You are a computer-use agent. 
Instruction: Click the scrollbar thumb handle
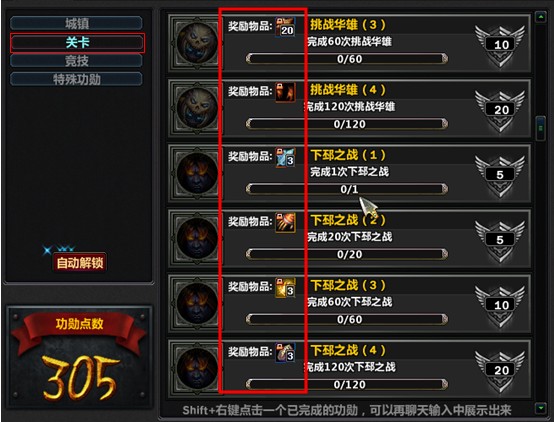coord(541,128)
